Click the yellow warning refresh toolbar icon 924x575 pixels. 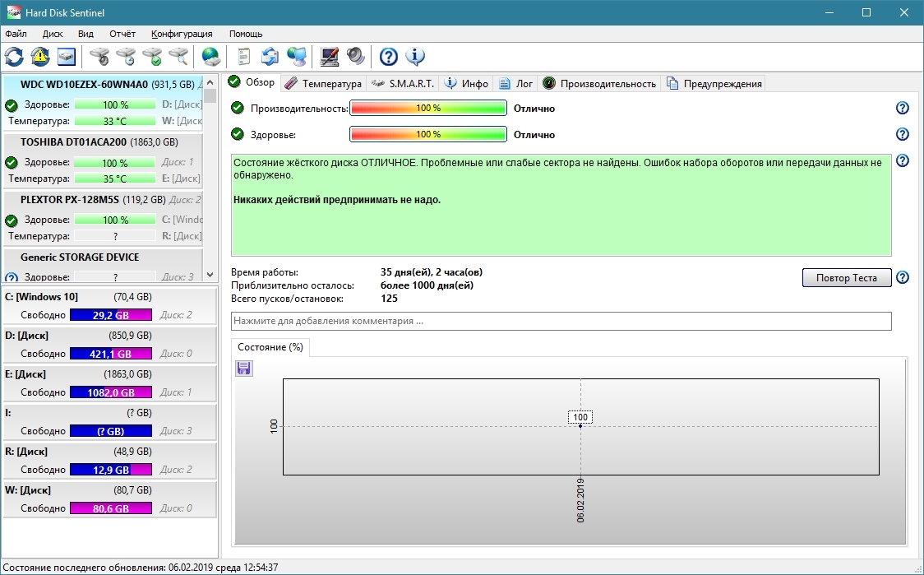click(40, 57)
